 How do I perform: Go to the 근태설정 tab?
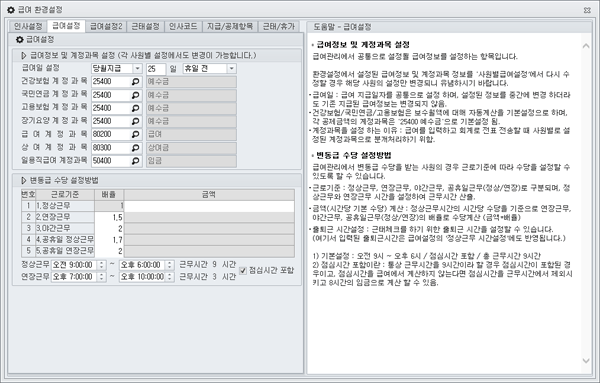pyautogui.click(x=145, y=26)
